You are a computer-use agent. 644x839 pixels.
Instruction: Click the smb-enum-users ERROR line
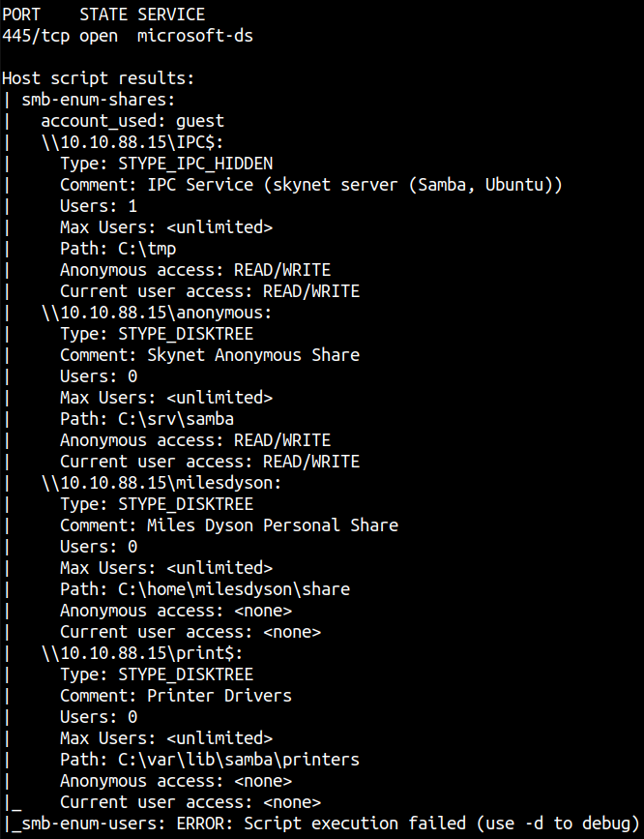click(x=325, y=824)
